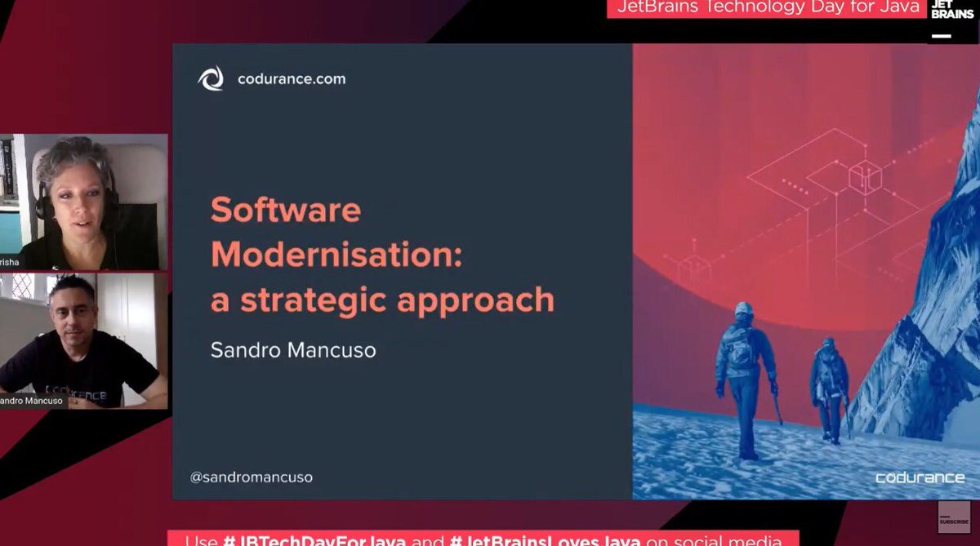Click the Codurance swirl logo icon
Screen dimensions: 980x546
pos(211,79)
